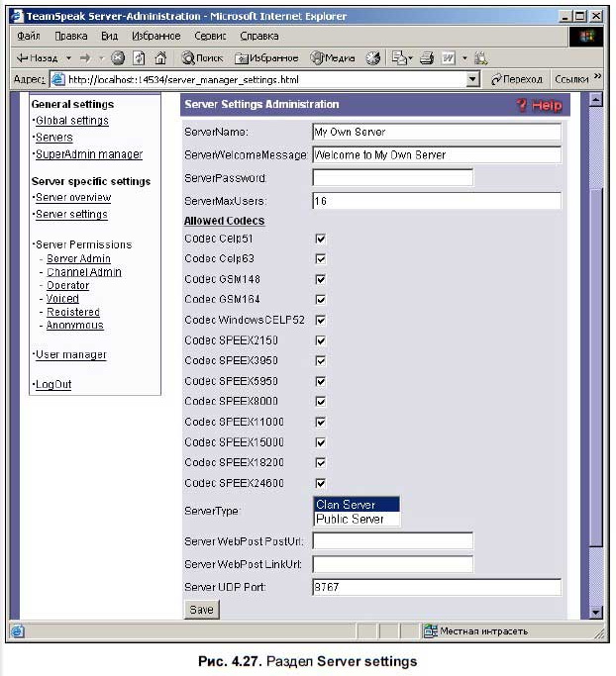
Task: Disable the Codec SPEEX24600 checkbox
Action: pos(320,483)
